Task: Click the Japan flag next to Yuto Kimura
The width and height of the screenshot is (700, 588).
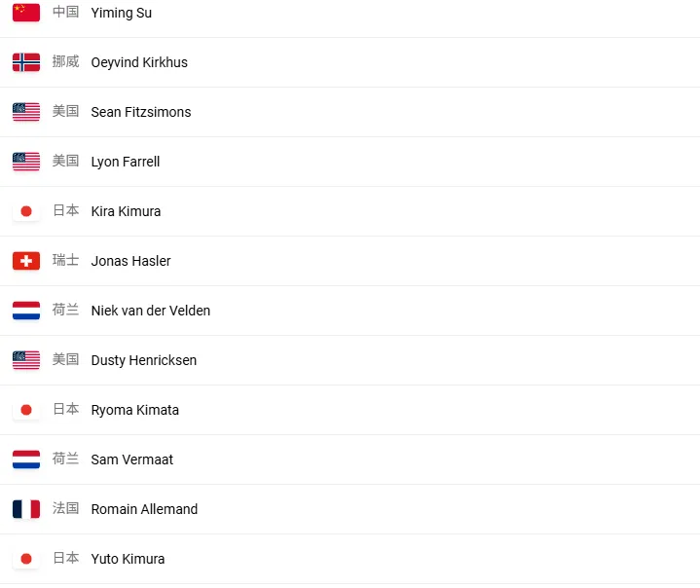Action: coord(26,559)
